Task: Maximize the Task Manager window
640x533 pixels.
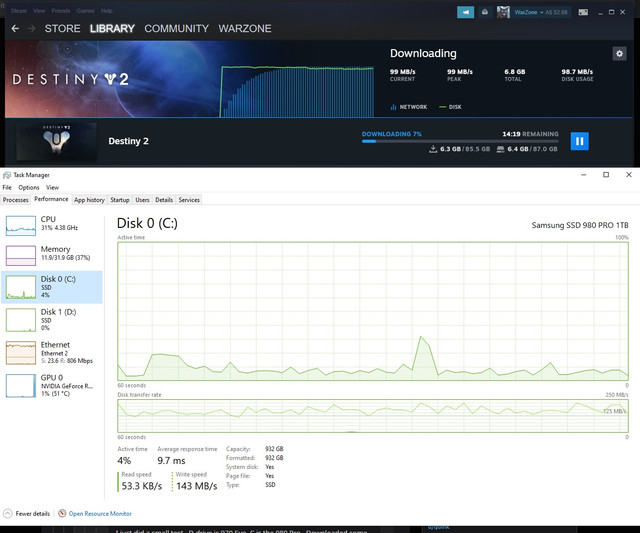Action: (606, 175)
